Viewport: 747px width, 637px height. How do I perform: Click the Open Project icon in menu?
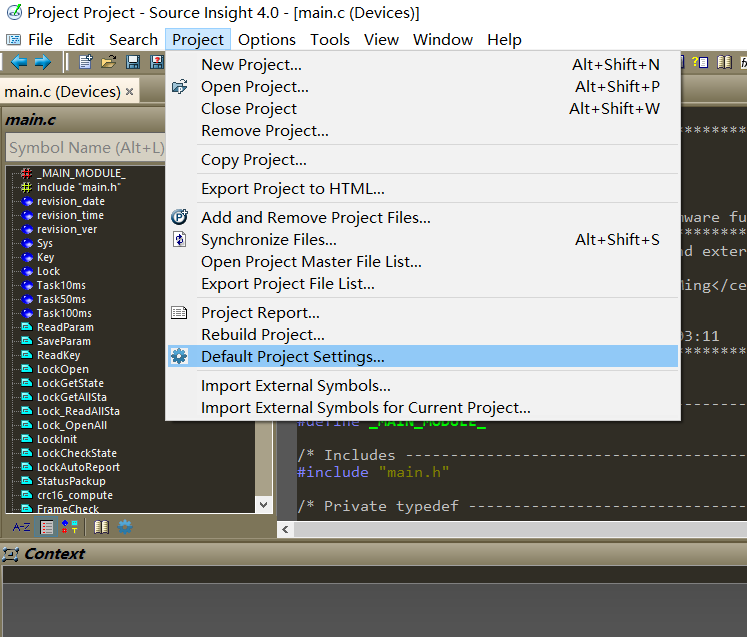point(180,87)
